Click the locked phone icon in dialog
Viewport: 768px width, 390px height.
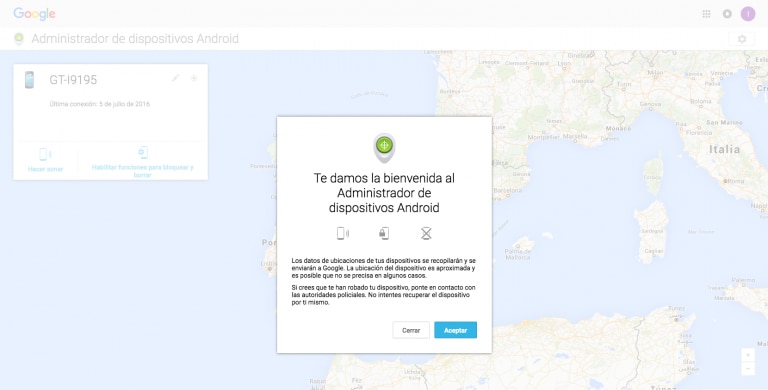[x=384, y=233]
